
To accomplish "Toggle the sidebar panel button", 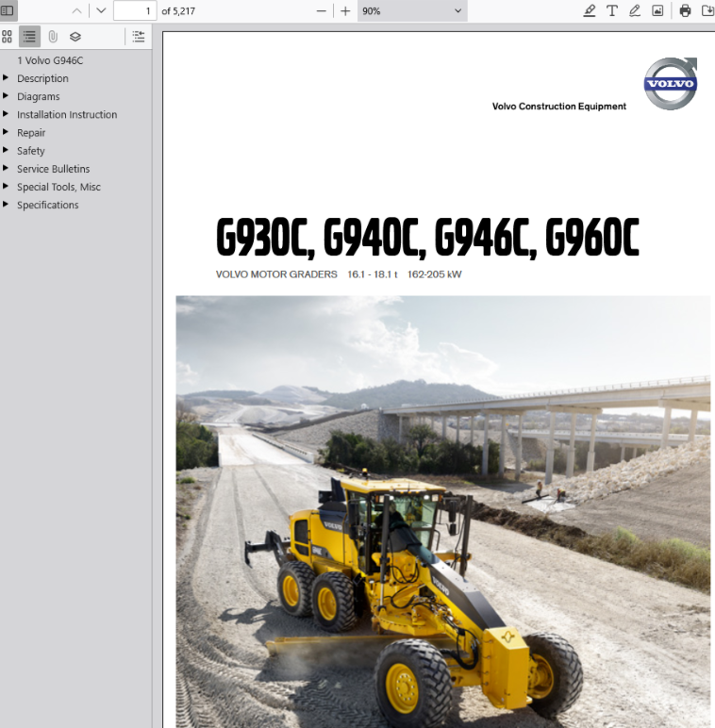I will coord(8,10).
